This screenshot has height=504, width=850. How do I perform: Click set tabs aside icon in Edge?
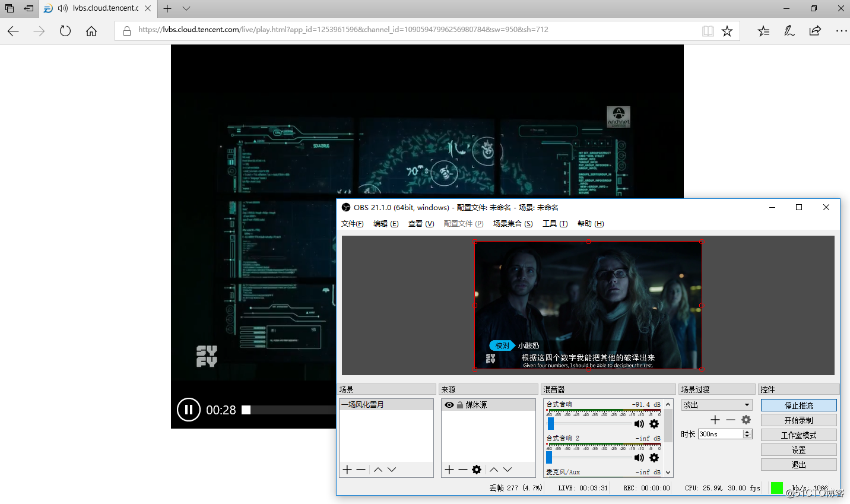pos(28,8)
